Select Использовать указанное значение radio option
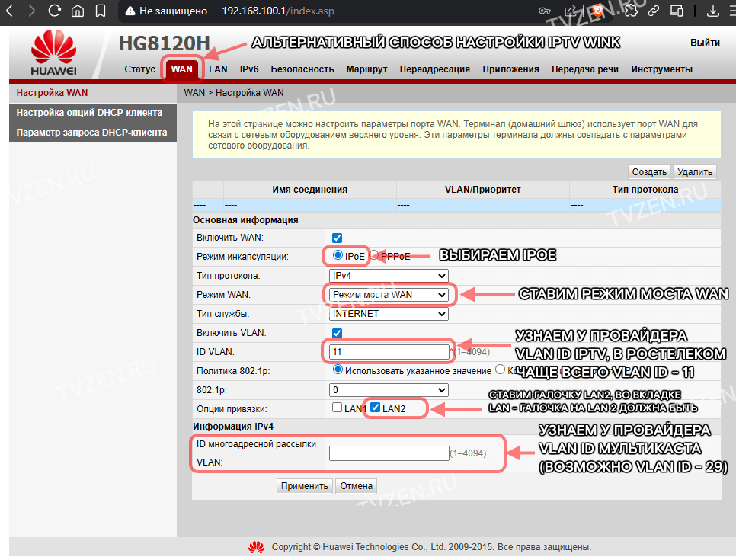This screenshot has width=736, height=560. [x=338, y=370]
